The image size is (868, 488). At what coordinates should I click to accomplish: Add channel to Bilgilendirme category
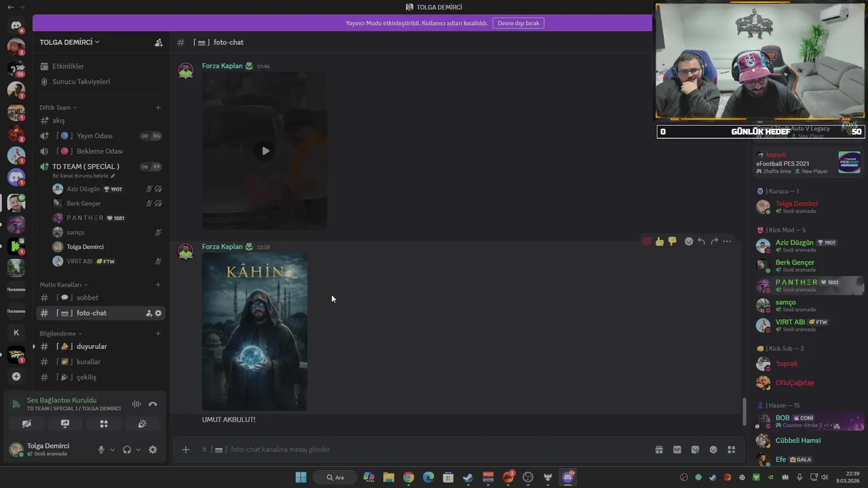tap(158, 333)
